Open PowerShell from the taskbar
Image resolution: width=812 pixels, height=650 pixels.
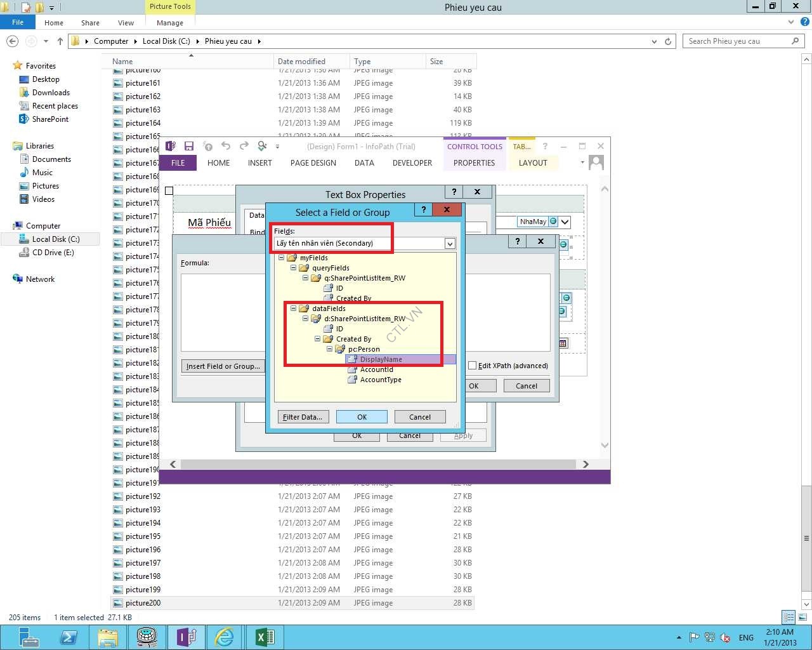point(69,637)
